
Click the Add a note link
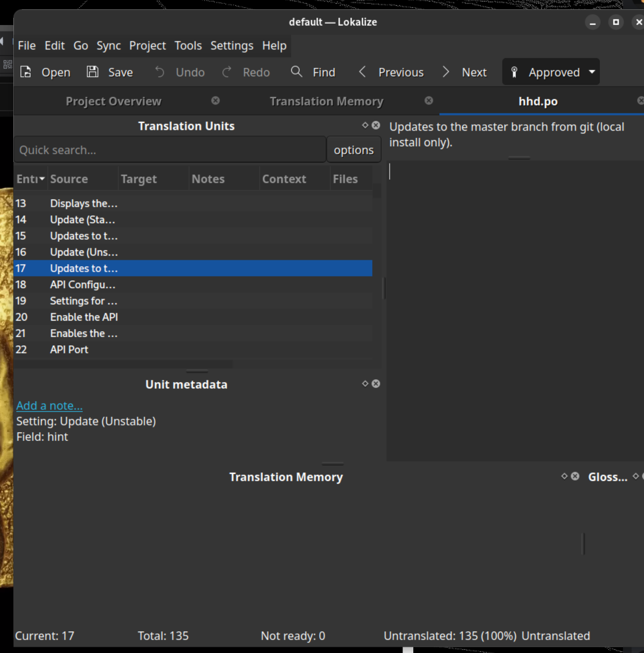(49, 405)
